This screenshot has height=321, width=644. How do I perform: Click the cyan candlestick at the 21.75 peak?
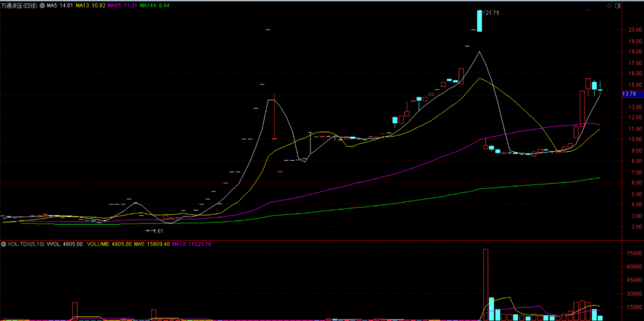pos(479,20)
